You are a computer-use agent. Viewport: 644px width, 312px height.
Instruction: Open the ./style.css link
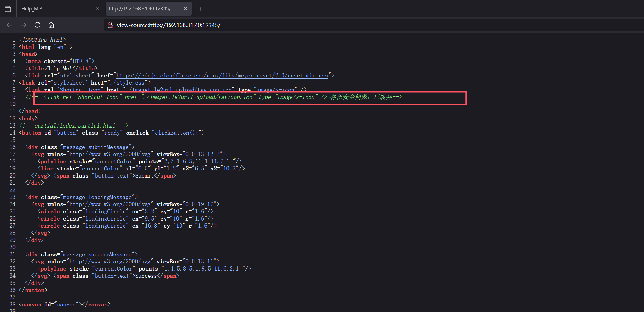127,83
